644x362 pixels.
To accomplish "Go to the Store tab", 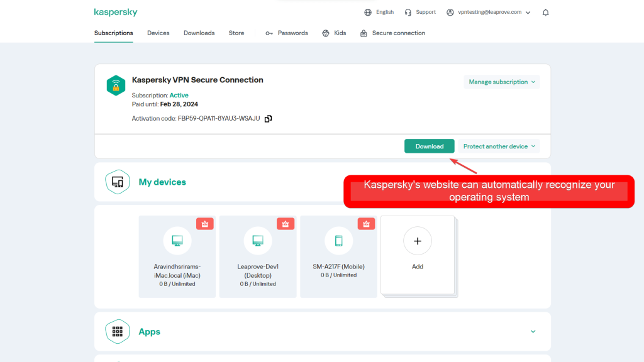I will tap(236, 33).
